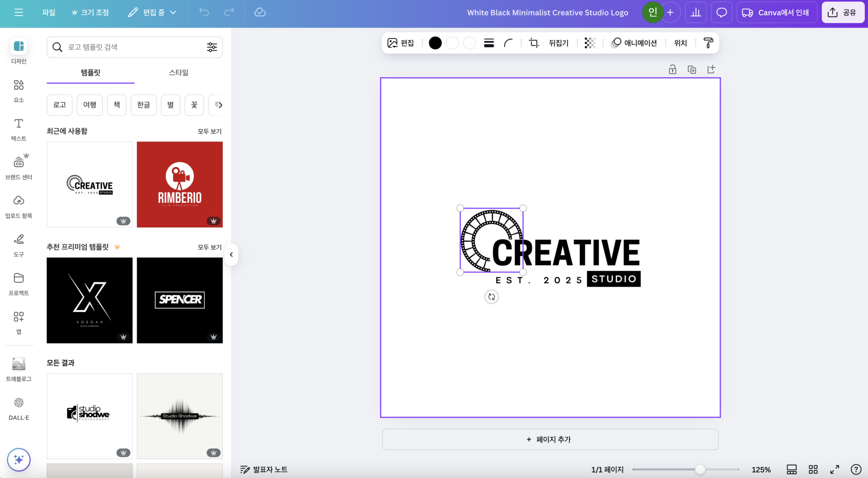Open the 텍스트 (Text) tool panel

coord(19,129)
